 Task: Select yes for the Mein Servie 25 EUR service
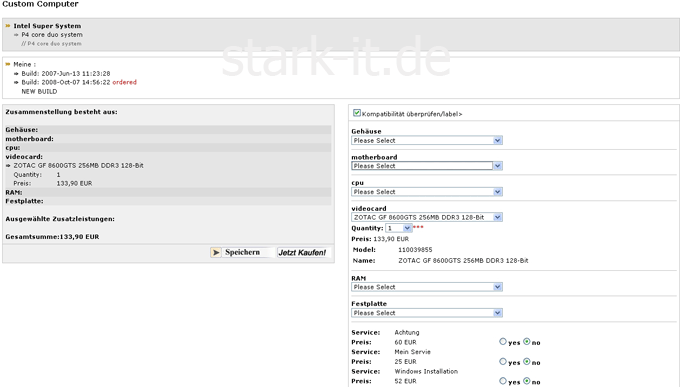pos(503,361)
